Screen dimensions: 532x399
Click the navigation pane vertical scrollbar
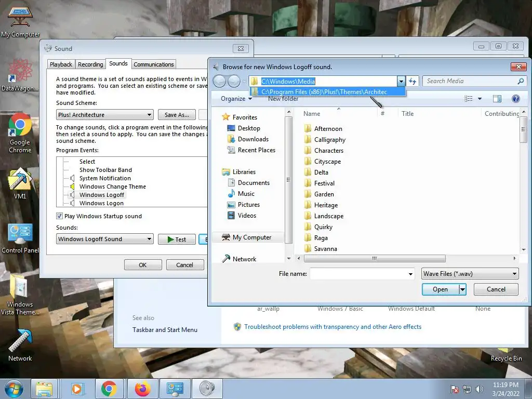pyautogui.click(x=289, y=180)
